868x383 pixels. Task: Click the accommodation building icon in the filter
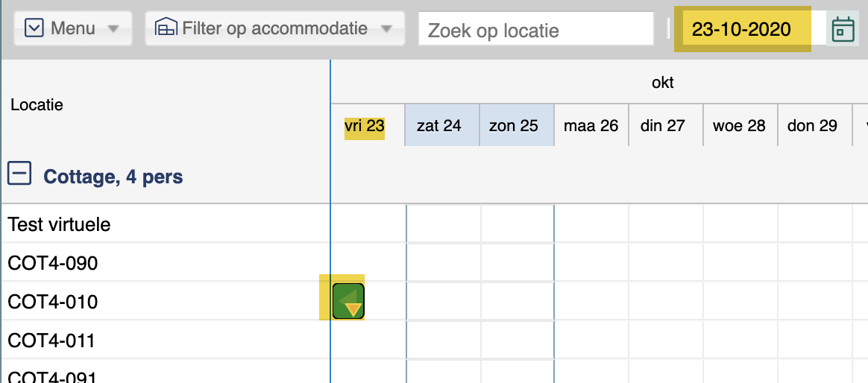(165, 27)
